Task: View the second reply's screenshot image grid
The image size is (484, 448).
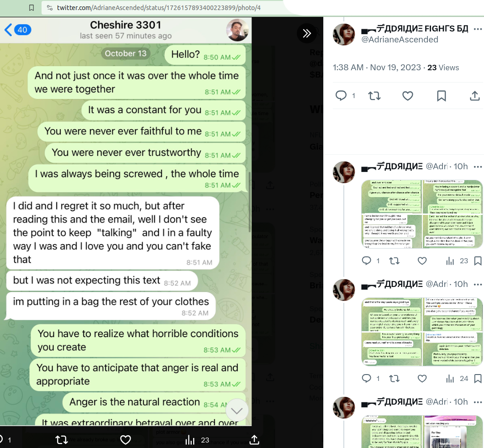Action: click(422, 332)
